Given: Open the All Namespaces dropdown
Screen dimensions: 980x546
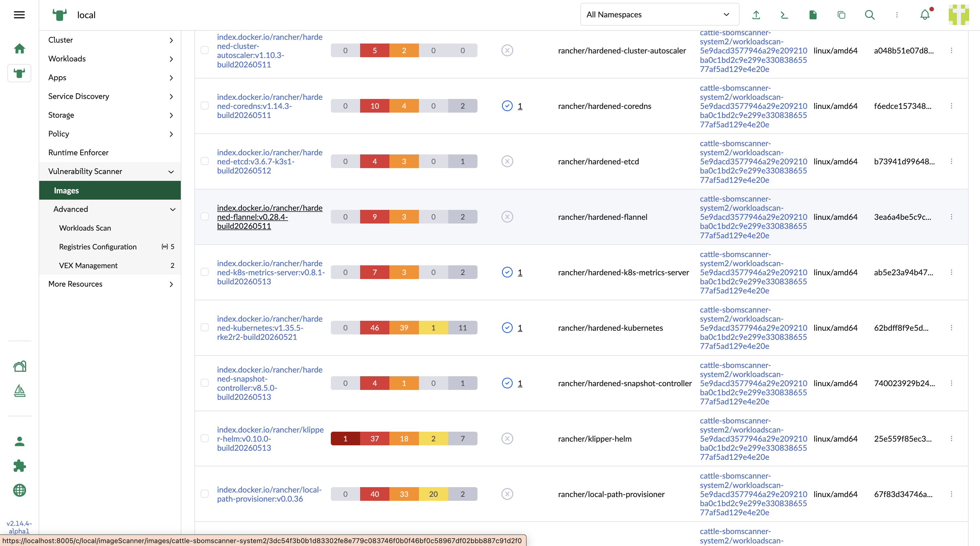Looking at the screenshot, I should (x=659, y=15).
